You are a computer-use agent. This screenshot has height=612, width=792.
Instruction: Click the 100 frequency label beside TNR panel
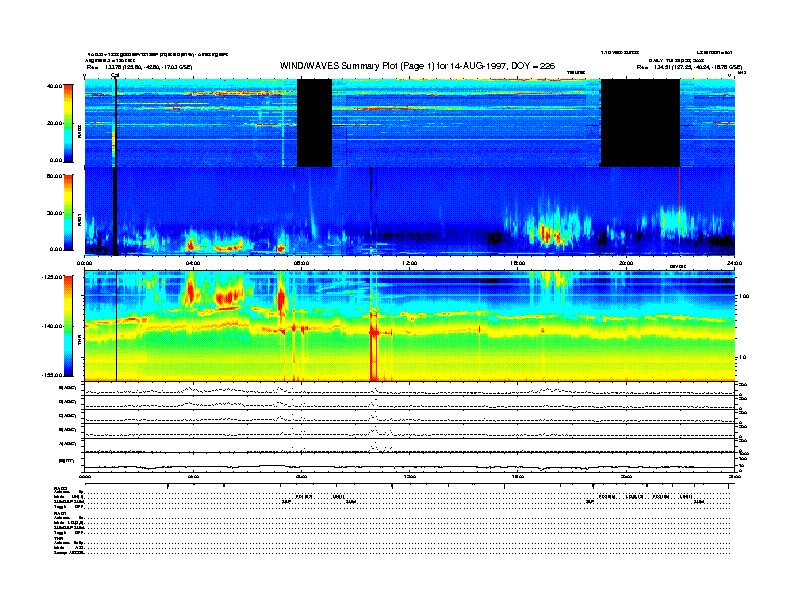(744, 296)
